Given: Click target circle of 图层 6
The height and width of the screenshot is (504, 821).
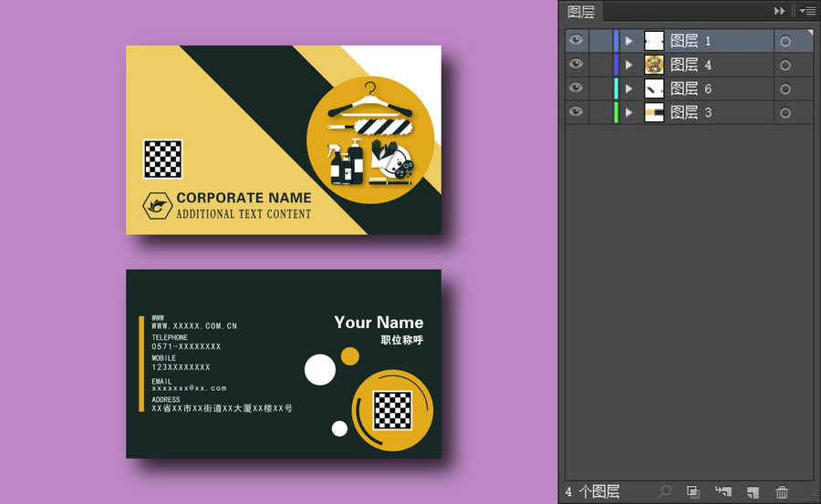Looking at the screenshot, I should (785, 89).
